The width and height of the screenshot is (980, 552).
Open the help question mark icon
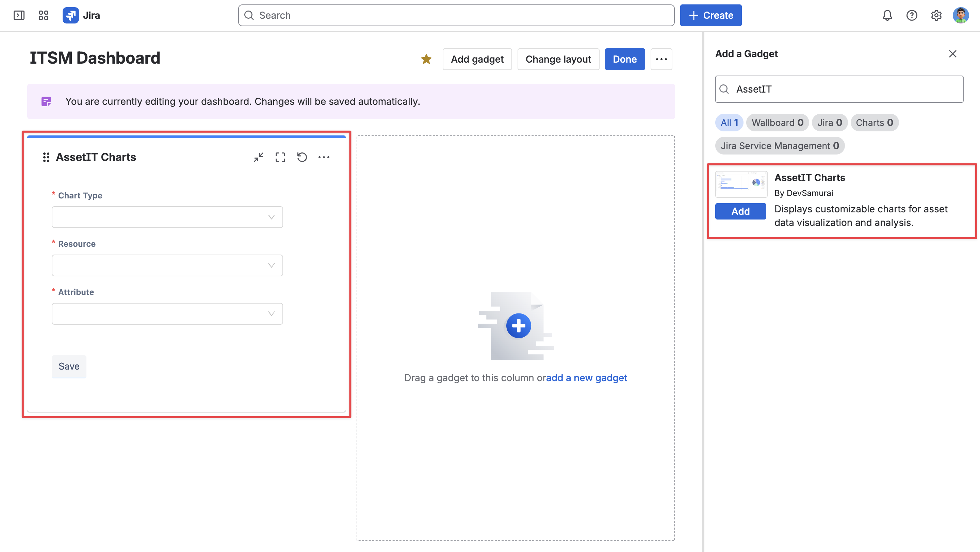click(912, 15)
